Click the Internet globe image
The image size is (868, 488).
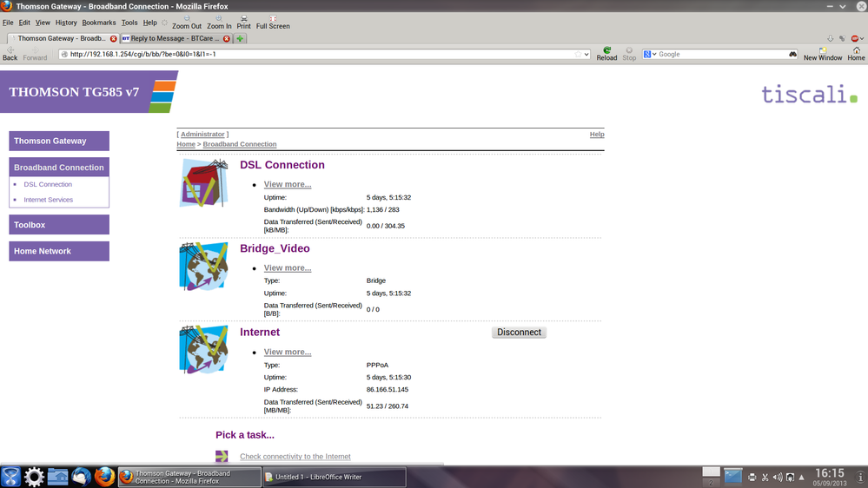point(203,350)
